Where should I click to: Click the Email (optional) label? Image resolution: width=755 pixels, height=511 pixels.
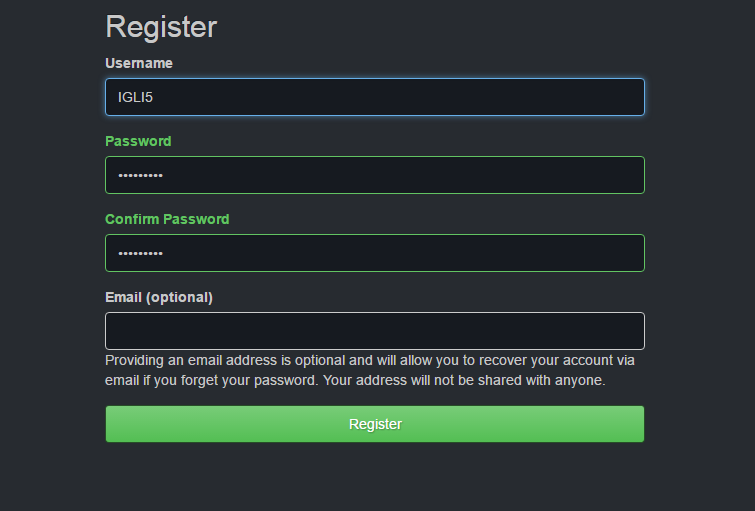coord(159,297)
